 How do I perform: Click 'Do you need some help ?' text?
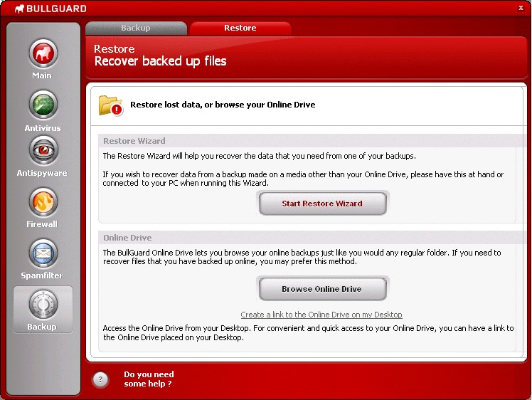[149, 379]
